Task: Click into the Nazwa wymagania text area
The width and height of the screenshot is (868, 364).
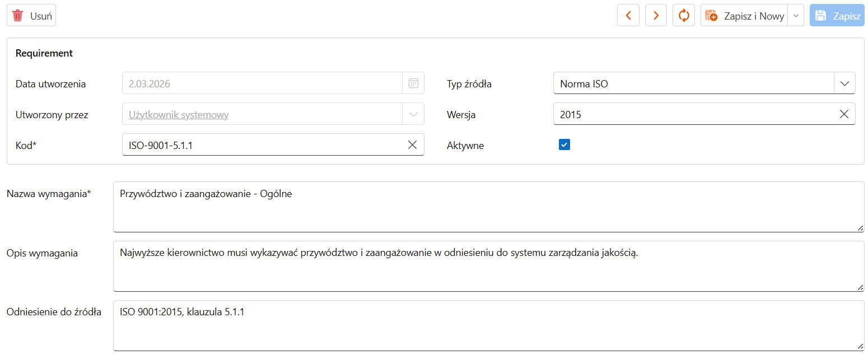Action: (x=489, y=207)
